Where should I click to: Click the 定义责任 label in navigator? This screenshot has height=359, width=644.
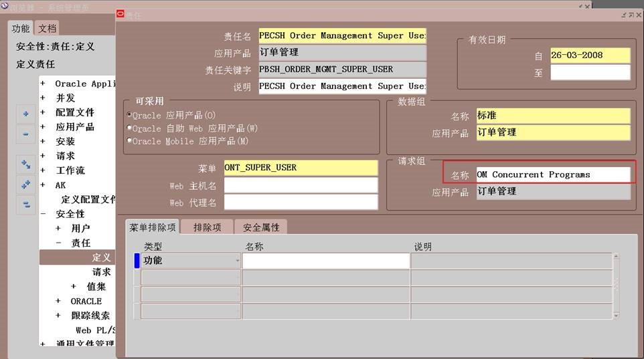pos(35,64)
